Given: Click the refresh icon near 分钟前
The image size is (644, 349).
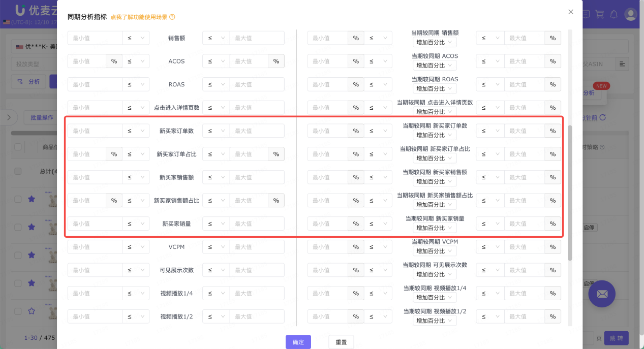Looking at the screenshot, I should point(603,117).
